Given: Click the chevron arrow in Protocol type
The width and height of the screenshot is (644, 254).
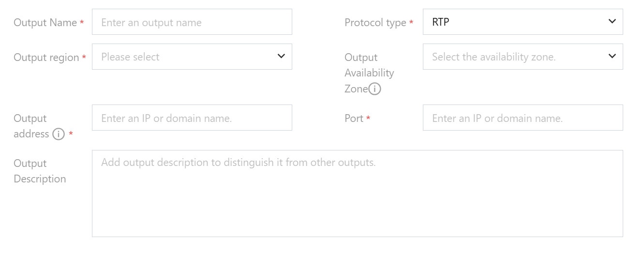Looking at the screenshot, I should 612,21.
